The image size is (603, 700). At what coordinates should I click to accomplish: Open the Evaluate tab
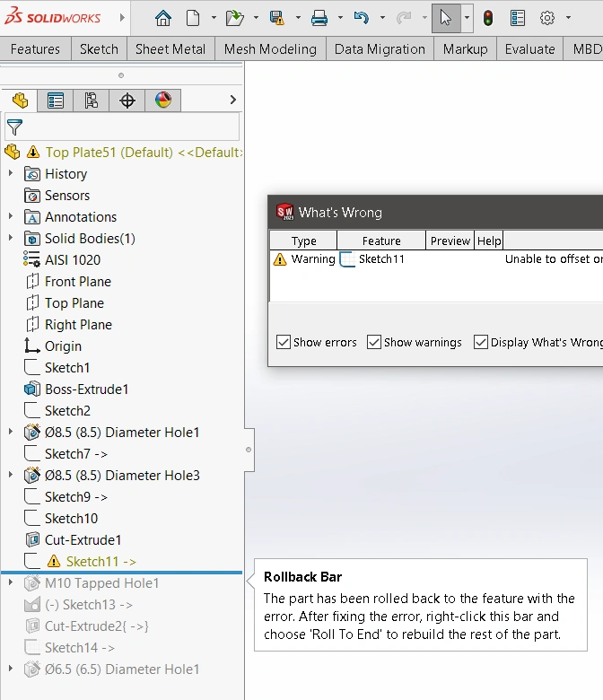[529, 48]
